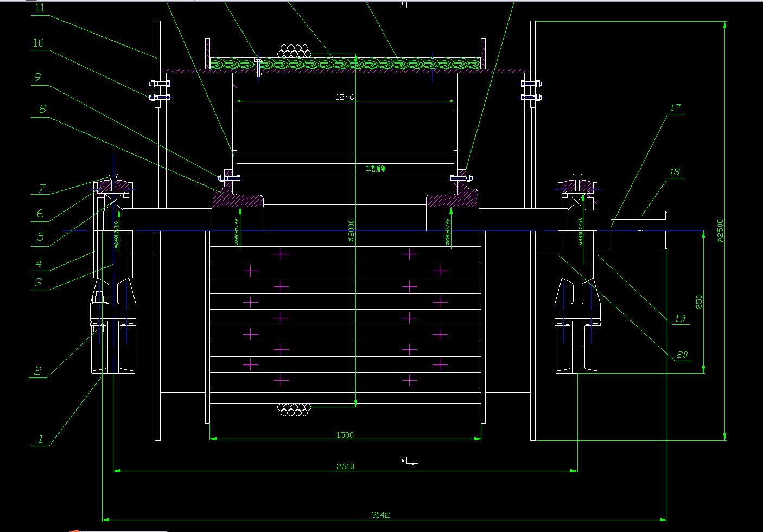The width and height of the screenshot is (763, 532).
Task: Pick callout number 3 text
Action: [x=38, y=282]
